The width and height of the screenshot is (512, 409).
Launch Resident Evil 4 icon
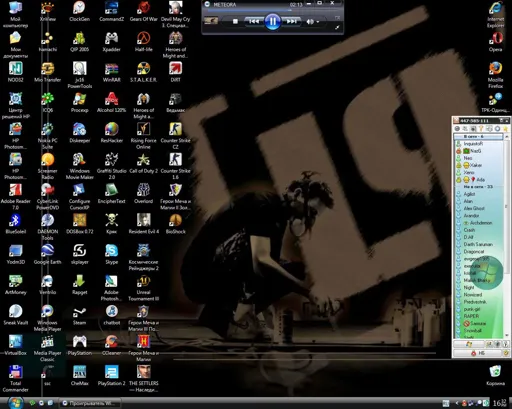click(144, 224)
